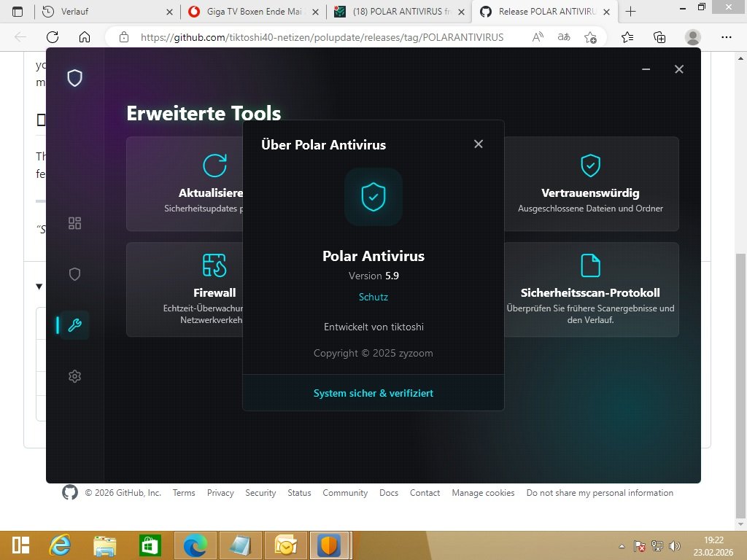Switch to the Giga TV Boxen tab
The width and height of the screenshot is (747, 560).
pyautogui.click(x=253, y=12)
